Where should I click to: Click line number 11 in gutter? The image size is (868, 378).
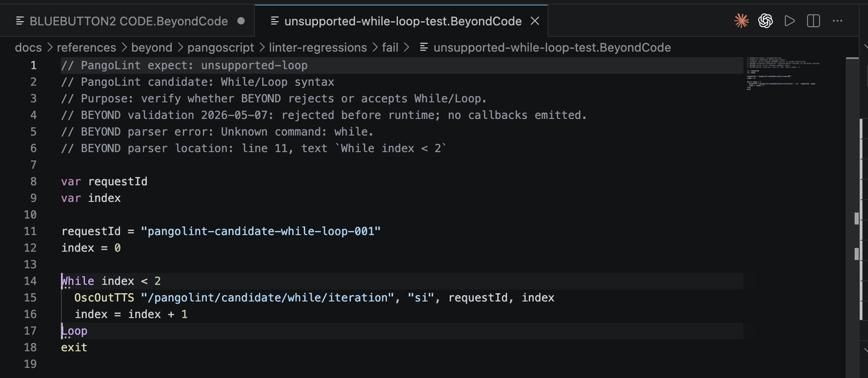coord(30,231)
